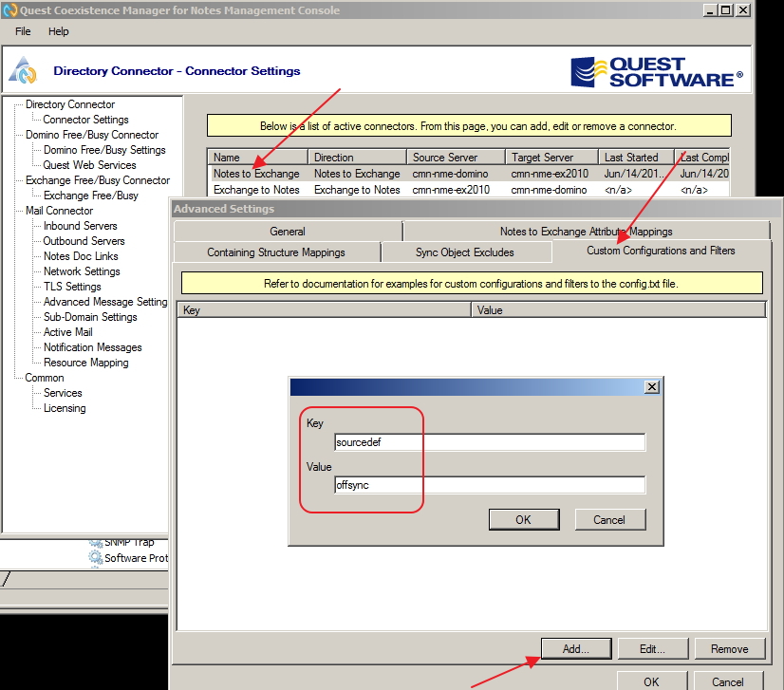Select Custom Configurations and Filters tab
784x690 pixels.
pos(661,251)
